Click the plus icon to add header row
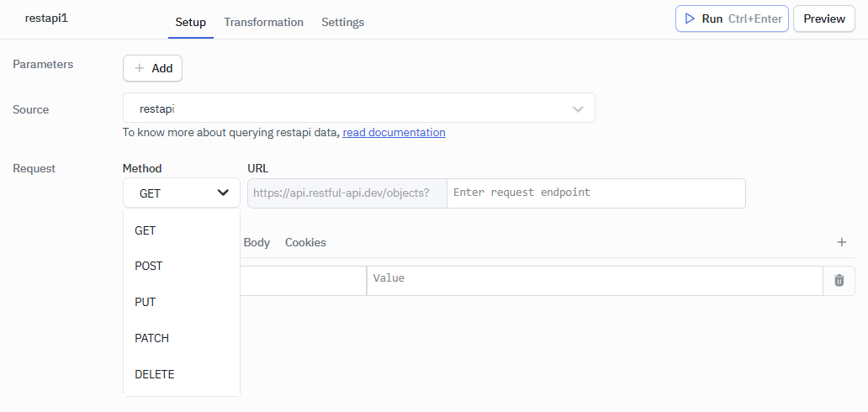This screenshot has height=412, width=868. tap(841, 242)
